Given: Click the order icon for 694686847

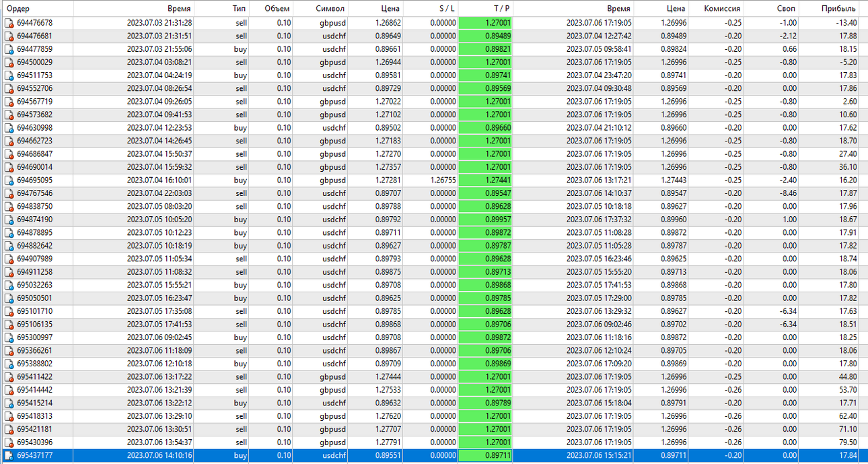Looking at the screenshot, I should coord(9,154).
